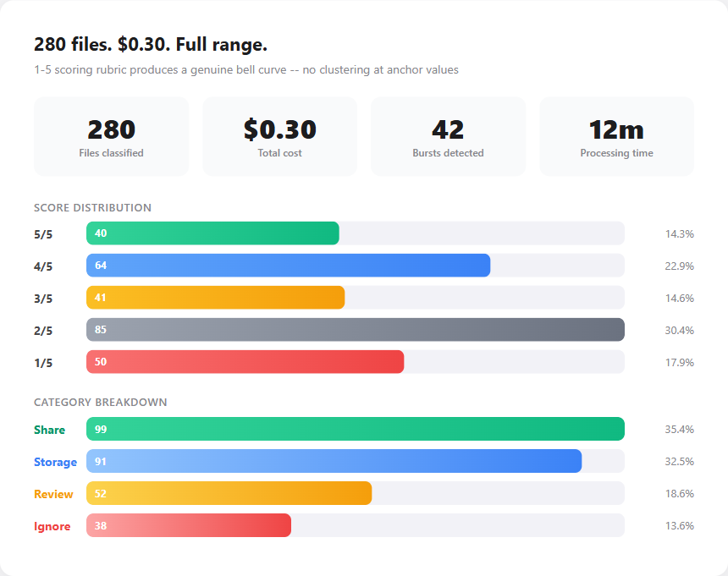
Task: Click the 22.9% percentage value
Action: 679,266
